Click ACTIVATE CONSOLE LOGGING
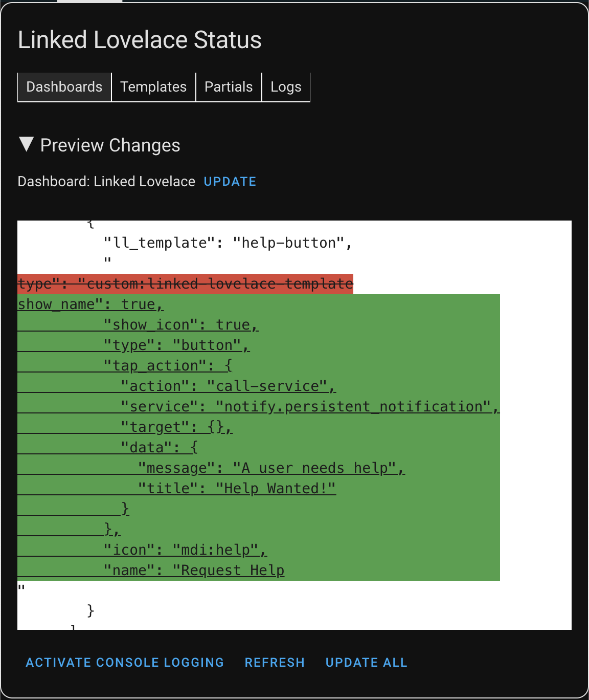Screen dimensions: 589x700 124,662
